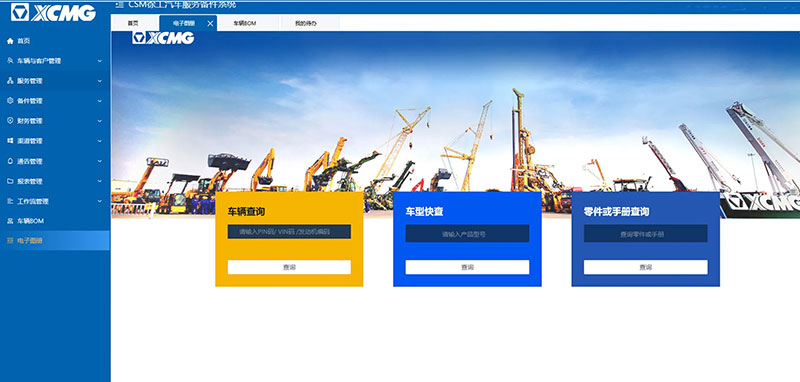
Task: Expand the 财务管理 submenu chevron
Action: (x=99, y=121)
